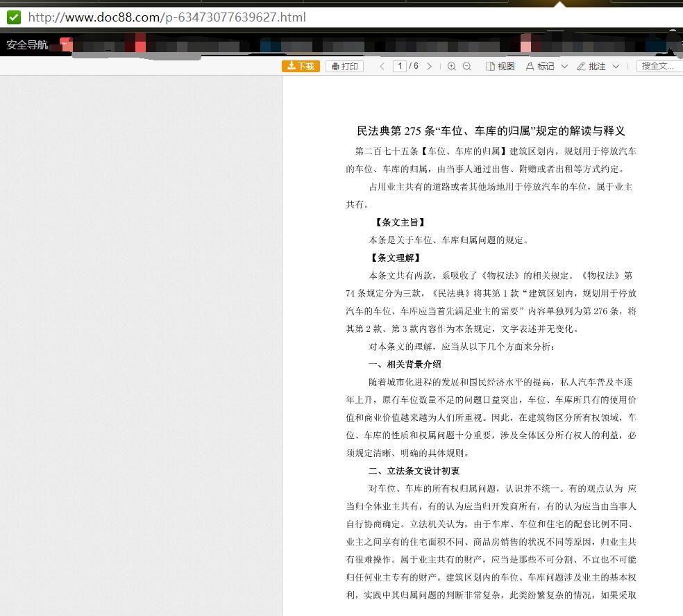Click the 打印 print button
Screen dimensions: 683x616
[x=344, y=66]
